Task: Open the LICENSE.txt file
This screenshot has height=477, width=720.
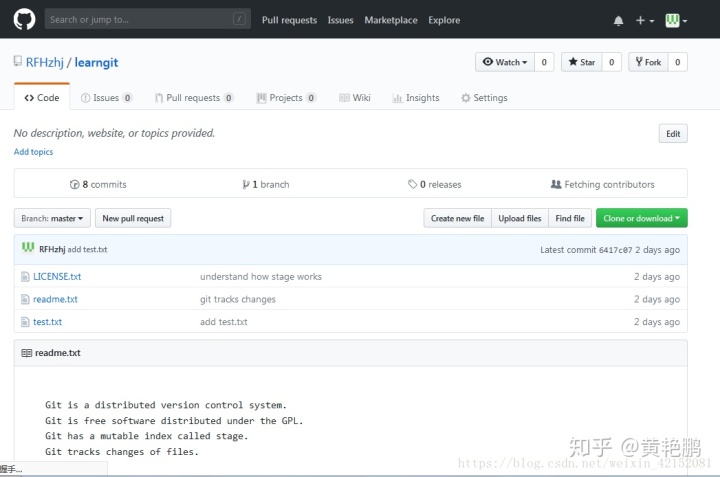Action: click(x=57, y=276)
